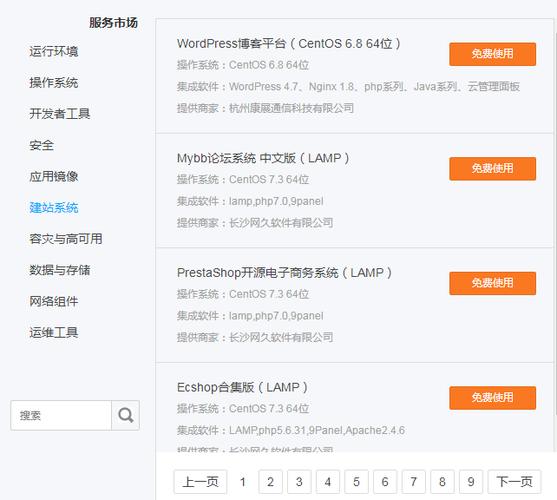Go to next page 下一页

(x=514, y=482)
